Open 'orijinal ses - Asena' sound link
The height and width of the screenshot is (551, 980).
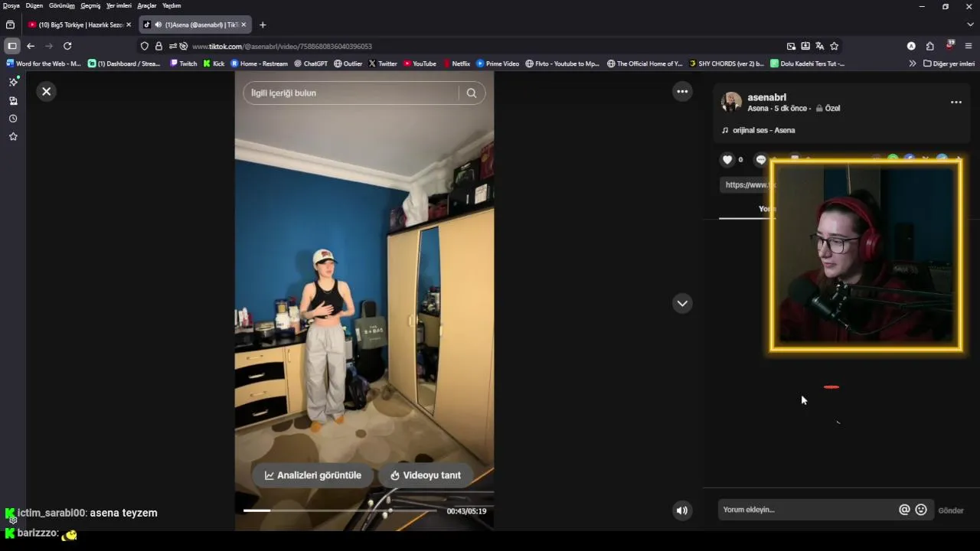[763, 130]
